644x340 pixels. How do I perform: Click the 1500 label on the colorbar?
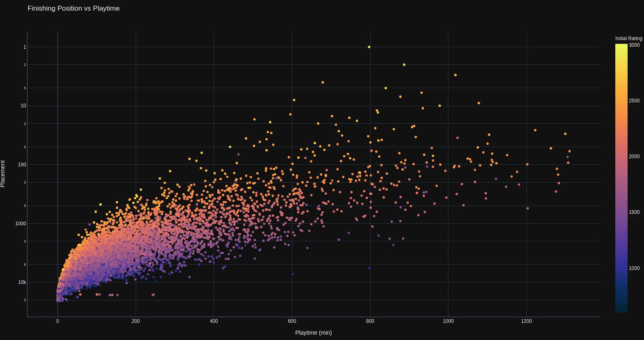[x=634, y=212]
